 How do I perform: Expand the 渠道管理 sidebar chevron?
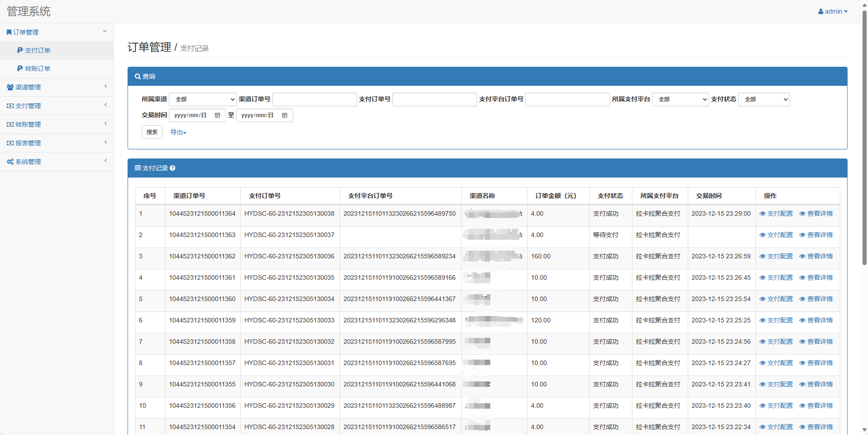click(106, 86)
